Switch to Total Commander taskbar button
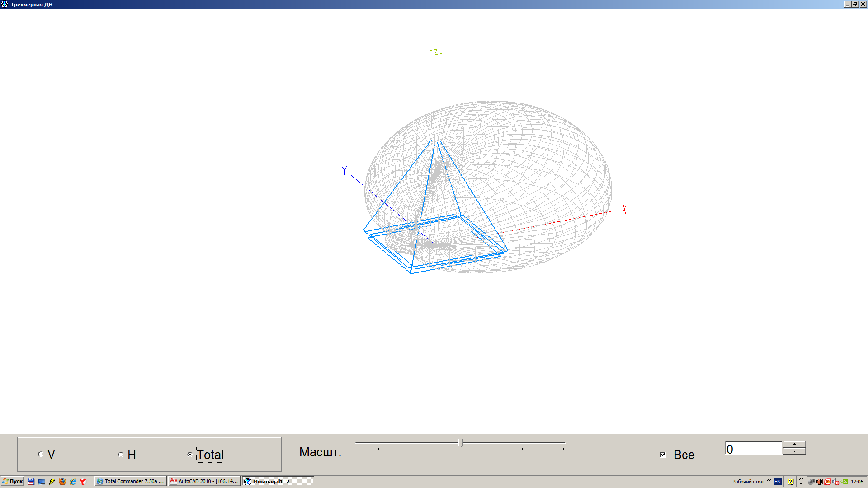Screen dimensions: 868x488 pos(130,481)
